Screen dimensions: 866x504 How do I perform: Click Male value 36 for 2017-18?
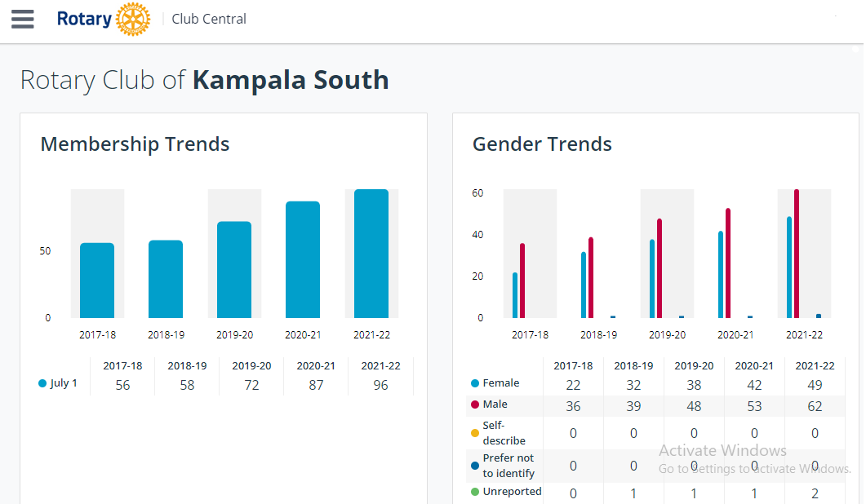tap(573, 406)
